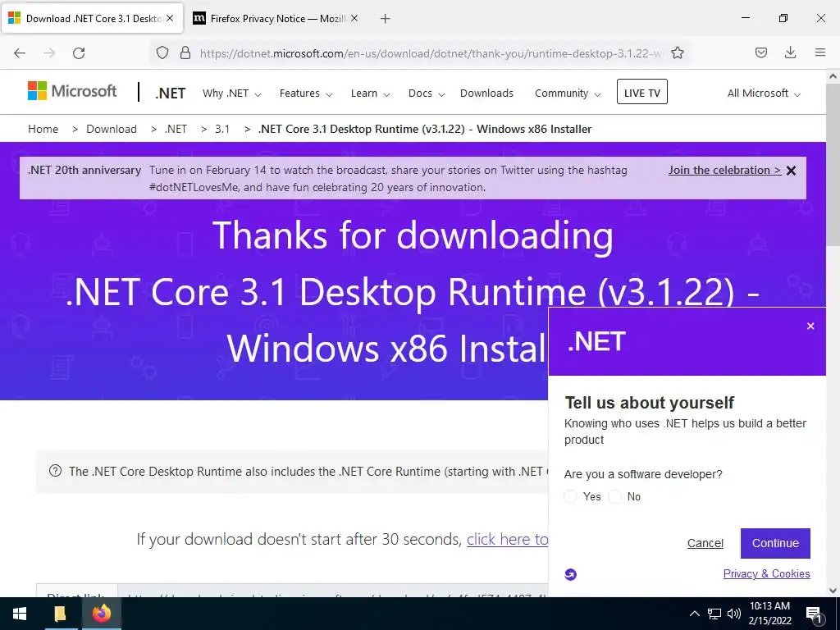Image resolution: width=840 pixels, height=630 pixels.
Task: Click the info question mark icon
Action: 55,471
